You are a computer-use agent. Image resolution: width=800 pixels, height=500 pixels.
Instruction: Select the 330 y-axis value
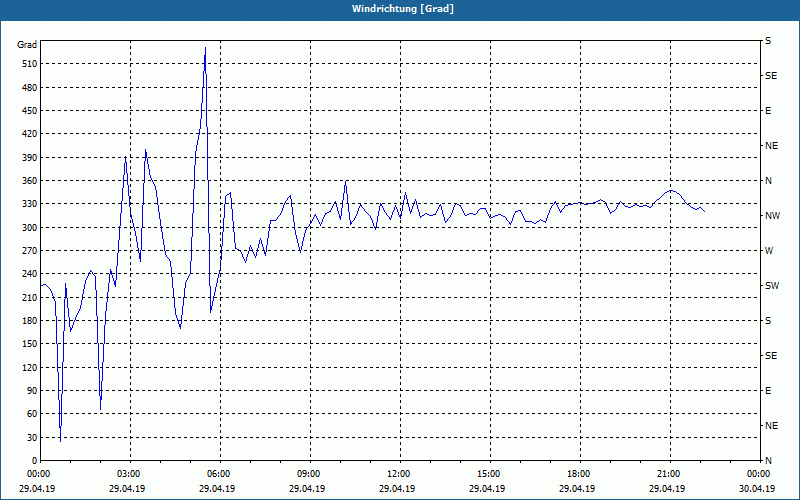(x=30, y=204)
